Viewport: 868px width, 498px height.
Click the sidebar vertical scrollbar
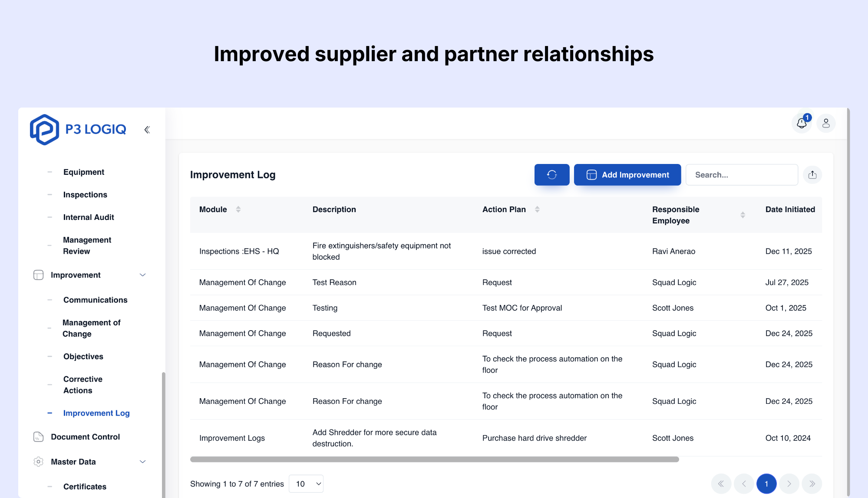pyautogui.click(x=163, y=435)
